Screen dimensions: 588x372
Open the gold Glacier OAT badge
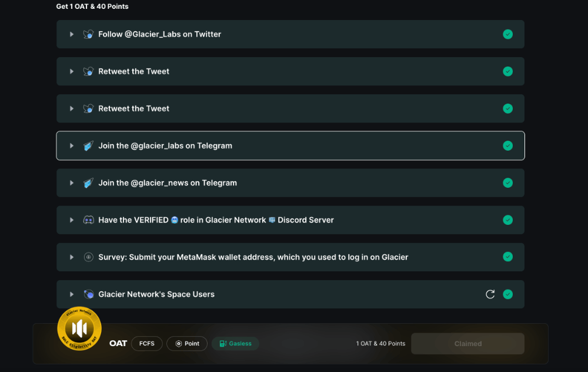pos(79,328)
